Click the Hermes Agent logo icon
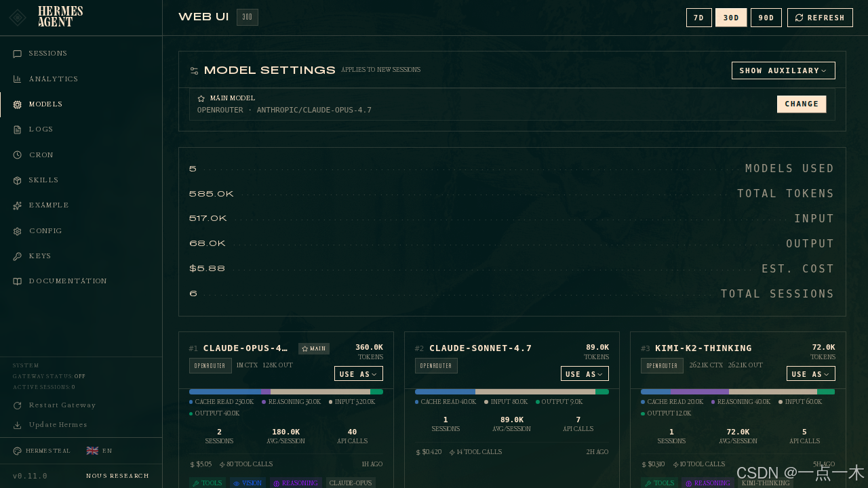 tap(18, 18)
